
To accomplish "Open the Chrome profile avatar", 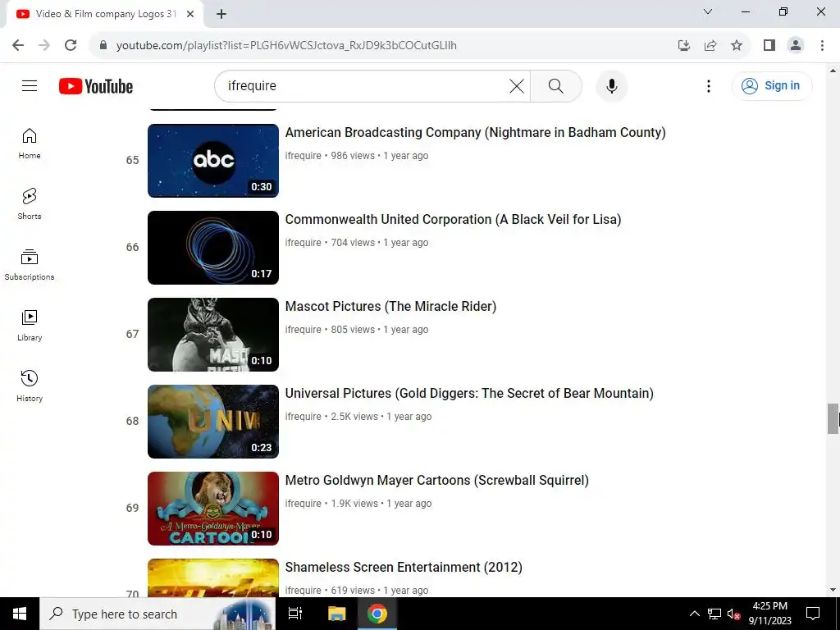I will tap(796, 45).
